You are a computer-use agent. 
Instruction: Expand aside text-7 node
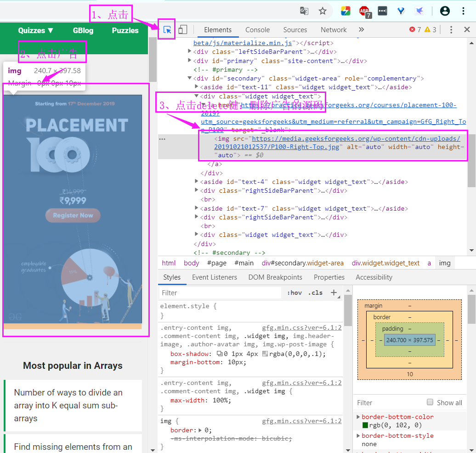coord(196,208)
